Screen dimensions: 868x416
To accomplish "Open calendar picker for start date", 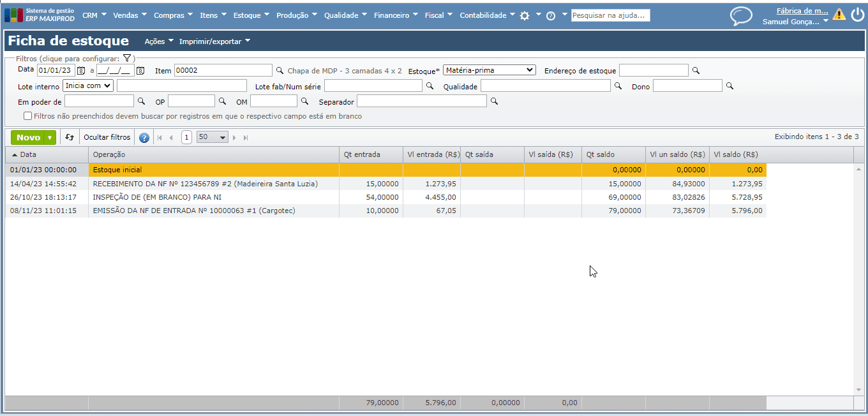I will (x=81, y=70).
